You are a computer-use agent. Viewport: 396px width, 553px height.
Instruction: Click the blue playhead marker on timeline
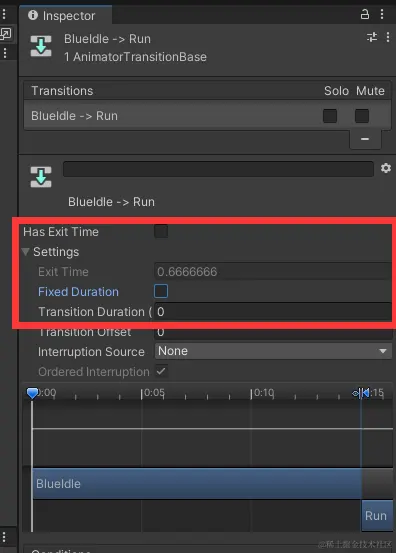32,393
